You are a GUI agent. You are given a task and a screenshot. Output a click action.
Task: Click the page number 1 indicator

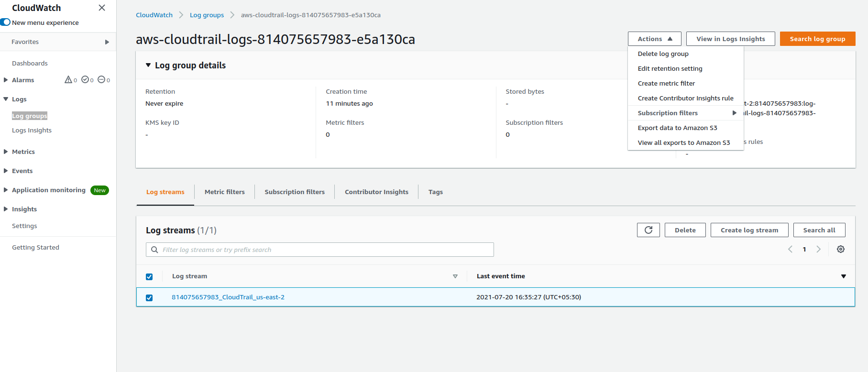[x=804, y=249]
